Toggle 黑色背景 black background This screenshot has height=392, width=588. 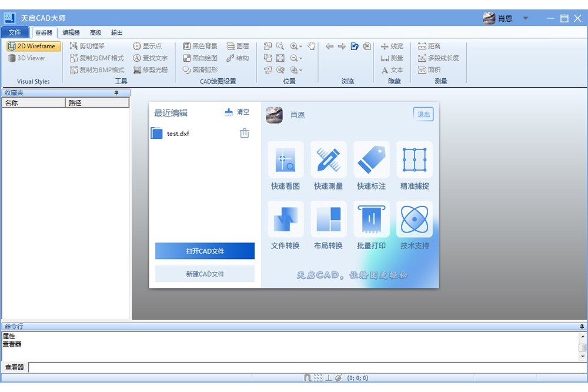201,46
